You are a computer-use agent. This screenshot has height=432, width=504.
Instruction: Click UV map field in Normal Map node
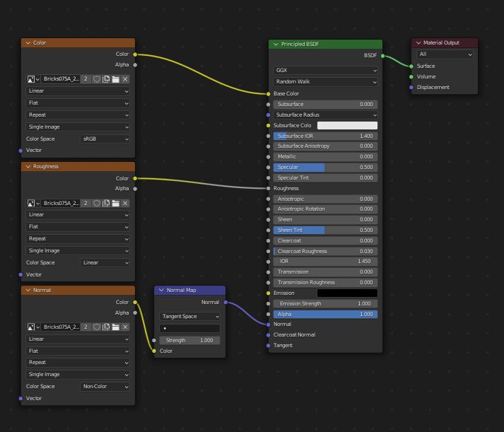click(189, 328)
